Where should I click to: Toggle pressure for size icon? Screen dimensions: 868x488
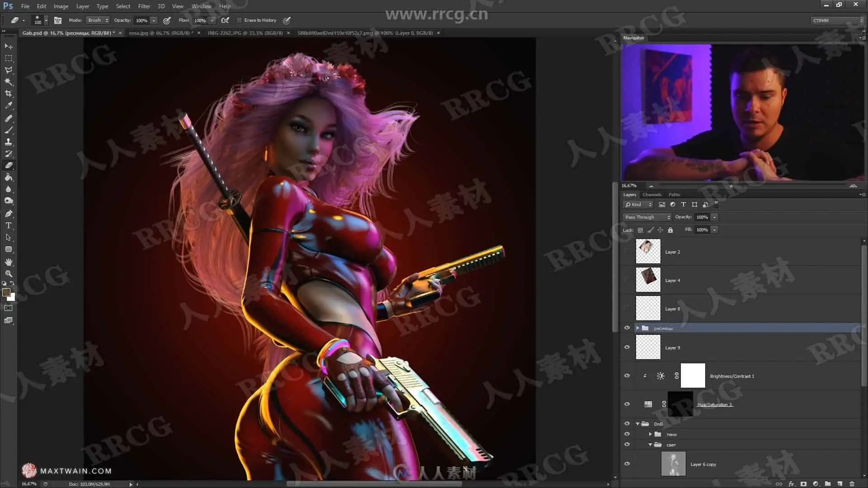tap(287, 20)
